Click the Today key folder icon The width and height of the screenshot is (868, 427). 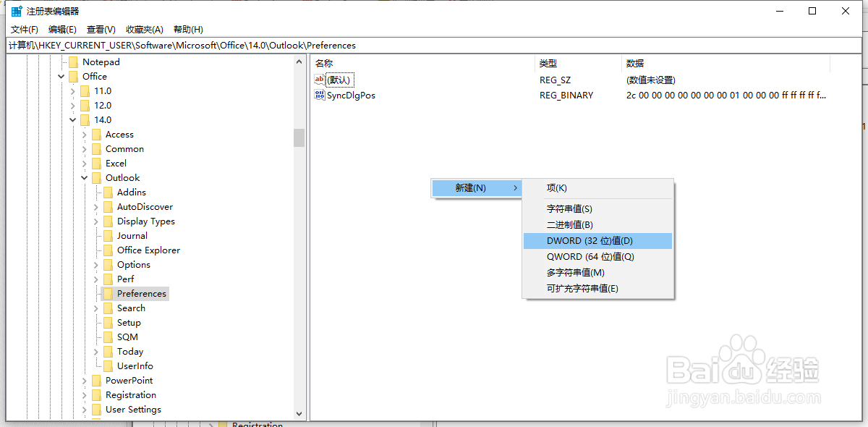[x=109, y=351]
